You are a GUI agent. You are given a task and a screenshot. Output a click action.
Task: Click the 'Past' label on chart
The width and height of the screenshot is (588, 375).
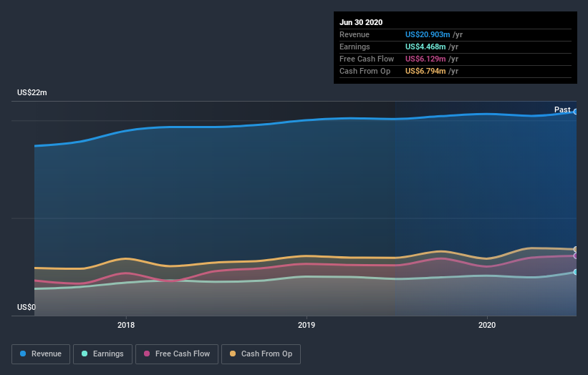pyautogui.click(x=562, y=109)
